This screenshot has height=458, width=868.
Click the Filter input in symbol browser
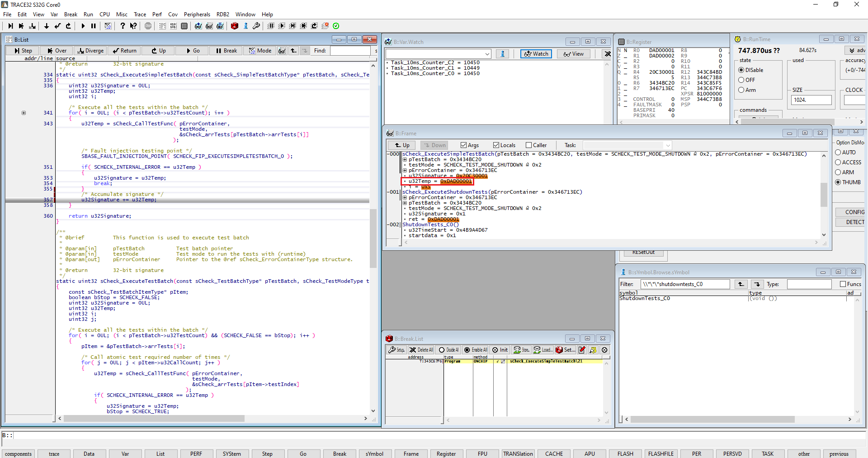[685, 284]
